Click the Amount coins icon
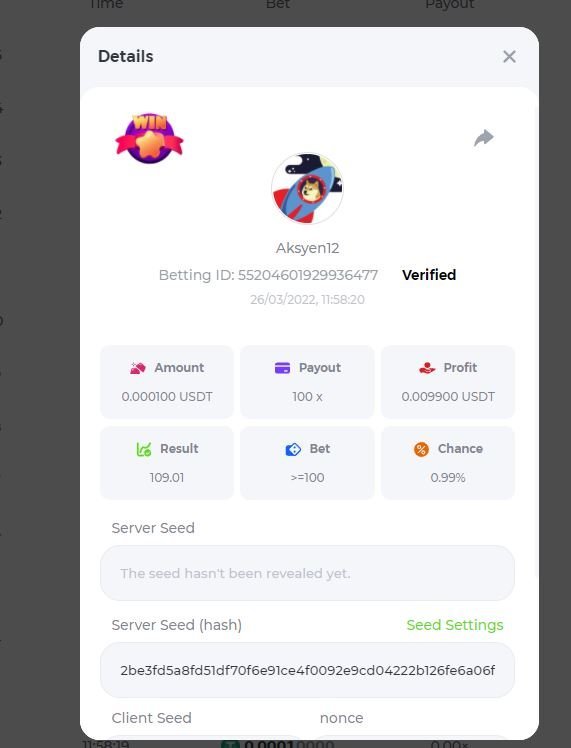This screenshot has width=571, height=748. coord(138,368)
